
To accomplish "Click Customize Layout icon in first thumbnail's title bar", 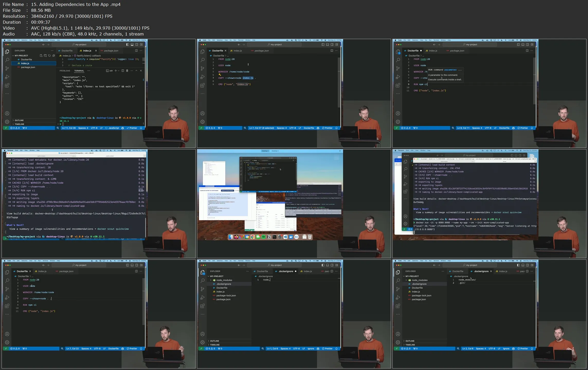I will [x=141, y=44].
